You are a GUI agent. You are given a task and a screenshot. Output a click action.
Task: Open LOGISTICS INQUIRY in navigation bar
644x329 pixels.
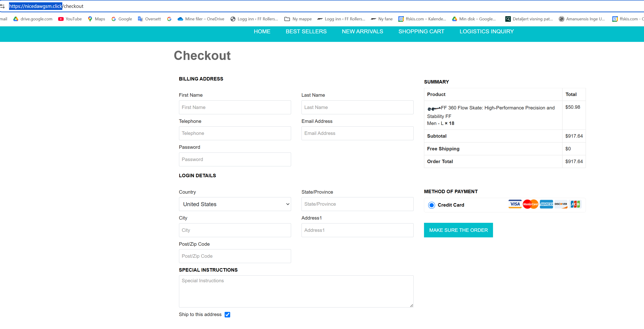click(487, 31)
